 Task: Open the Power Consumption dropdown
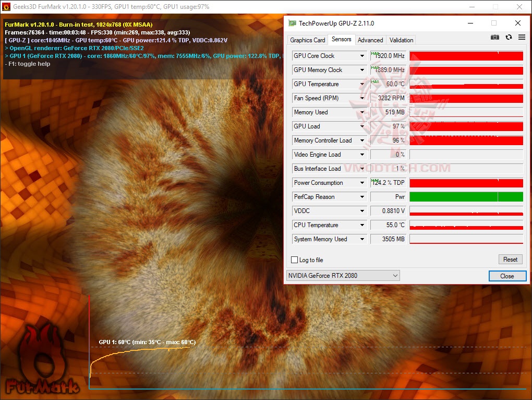pyautogui.click(x=362, y=183)
